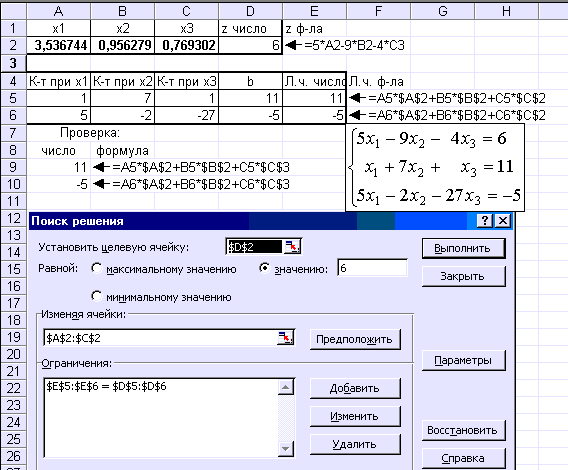Click the Закрыть button

463,276
